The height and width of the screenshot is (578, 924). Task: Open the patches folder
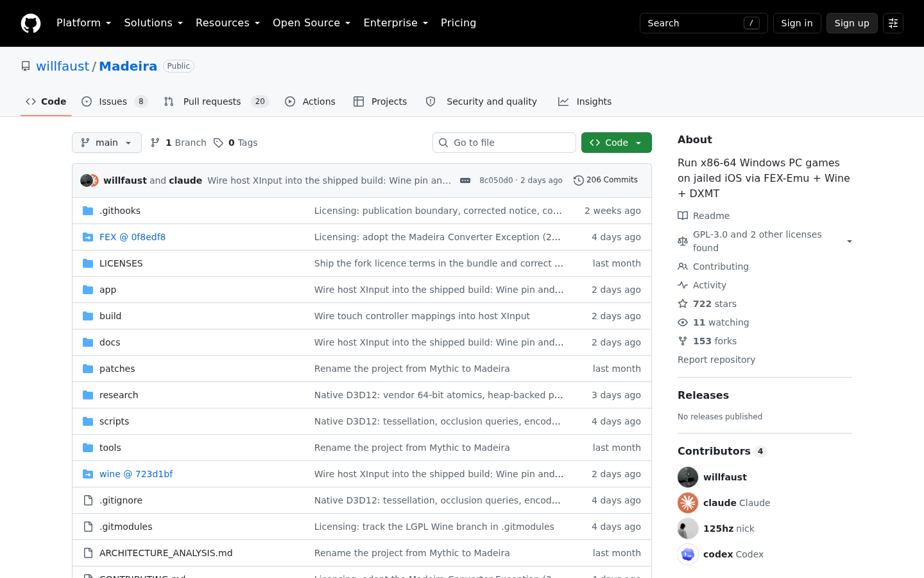tap(117, 369)
